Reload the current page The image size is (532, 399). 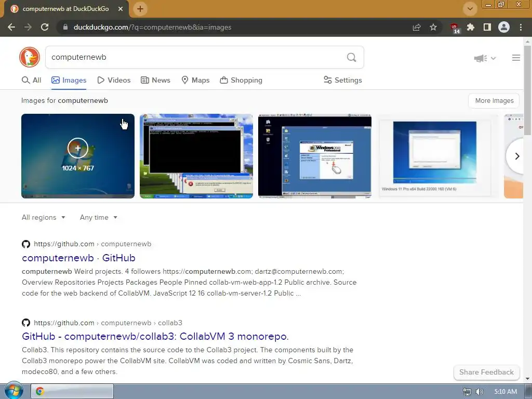[45, 27]
